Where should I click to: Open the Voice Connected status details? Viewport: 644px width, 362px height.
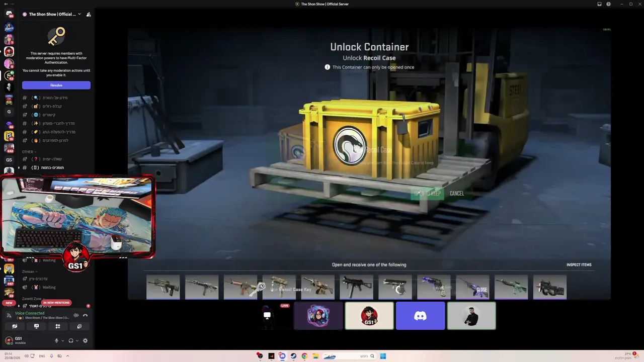30,313
